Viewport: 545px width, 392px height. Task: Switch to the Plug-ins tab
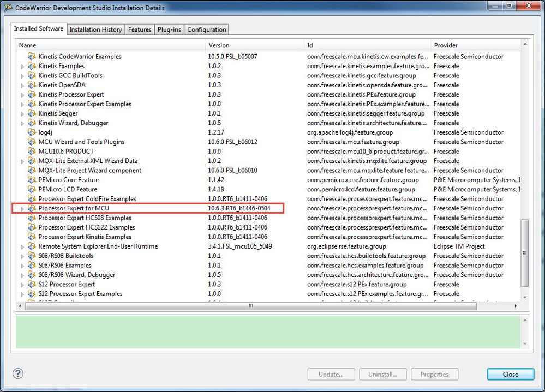pyautogui.click(x=169, y=29)
